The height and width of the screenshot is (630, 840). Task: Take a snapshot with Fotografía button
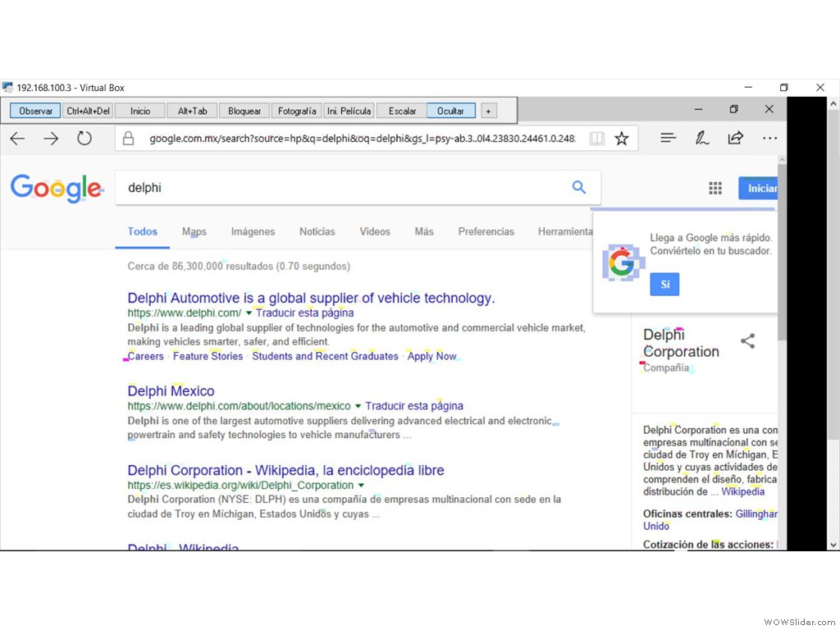(x=297, y=111)
